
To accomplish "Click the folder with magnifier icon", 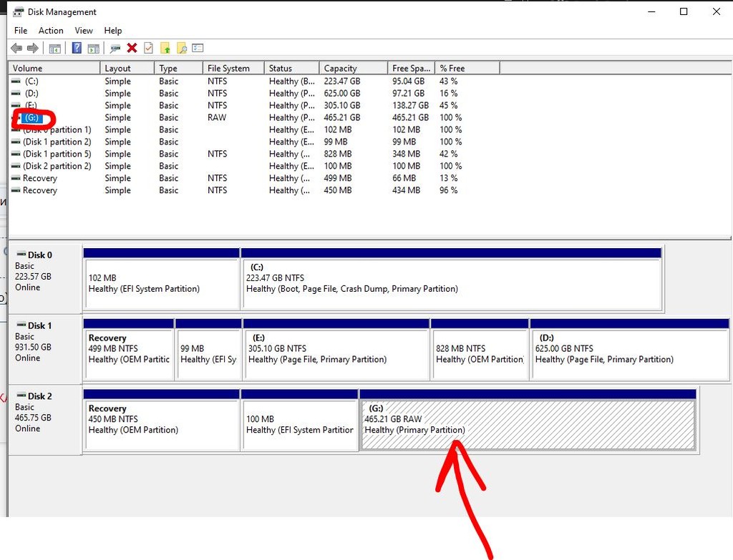I will (x=181, y=48).
